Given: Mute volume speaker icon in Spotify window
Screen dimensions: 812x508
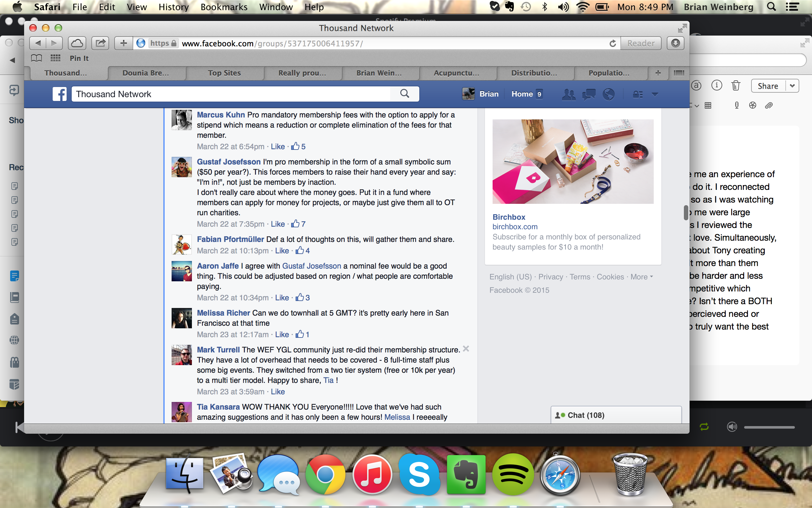Looking at the screenshot, I should (732, 427).
